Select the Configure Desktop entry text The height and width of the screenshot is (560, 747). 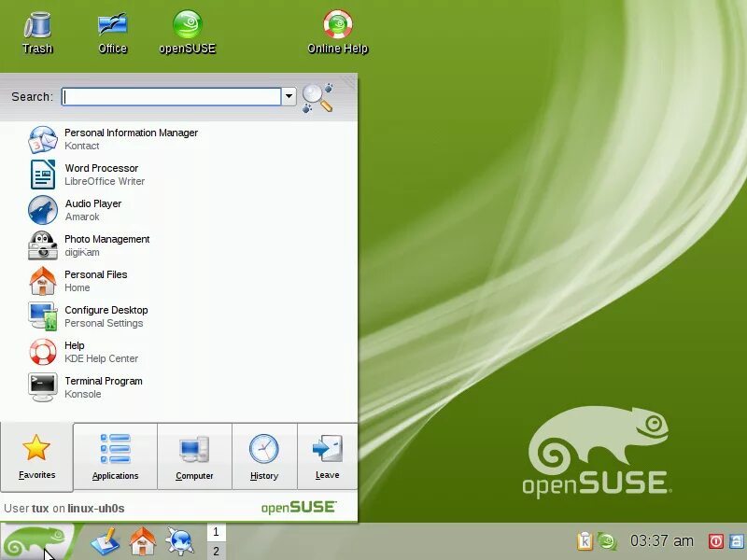point(106,310)
